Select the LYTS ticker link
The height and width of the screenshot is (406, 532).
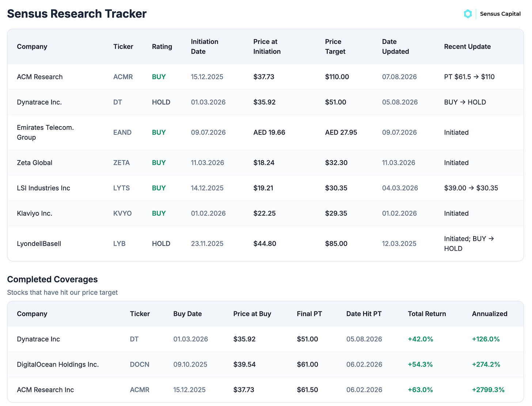121,188
